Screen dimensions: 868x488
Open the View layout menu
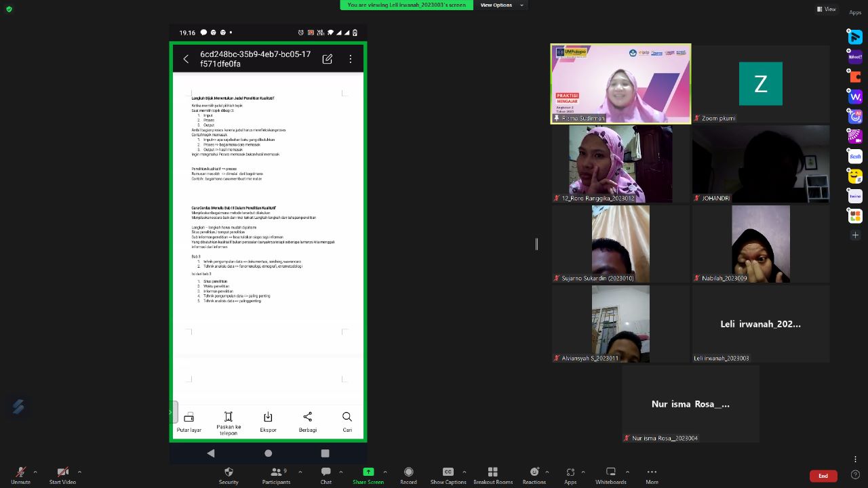[827, 9]
